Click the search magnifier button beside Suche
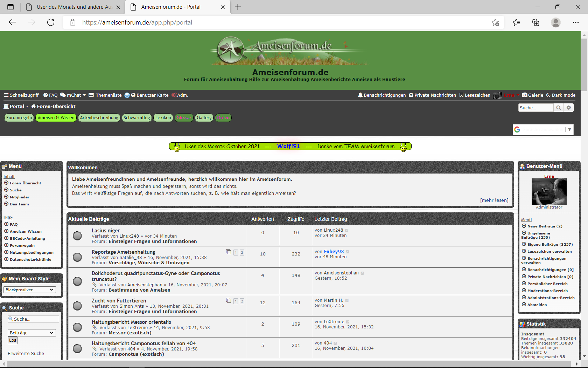Screen dimensions: 588x368 pos(559,108)
